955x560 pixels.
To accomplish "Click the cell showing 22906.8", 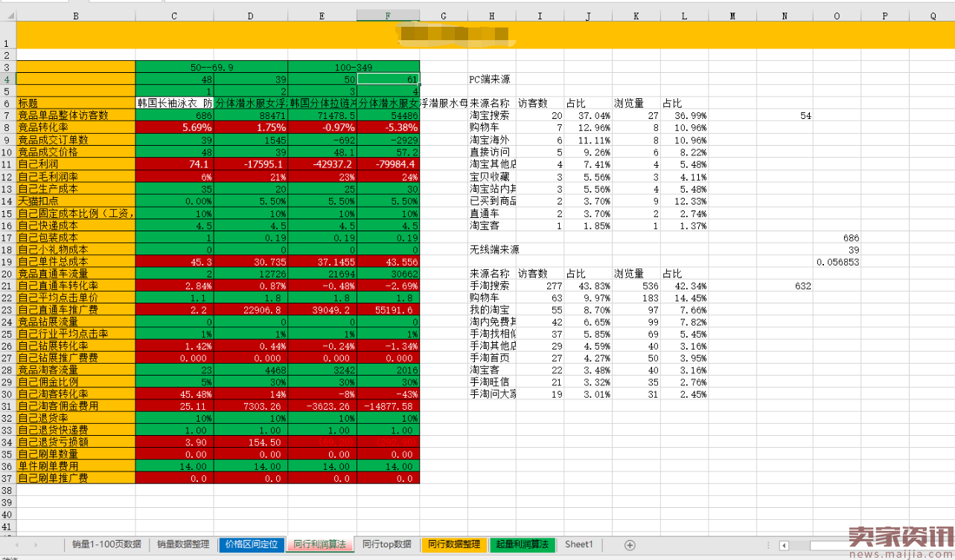I will tap(251, 309).
